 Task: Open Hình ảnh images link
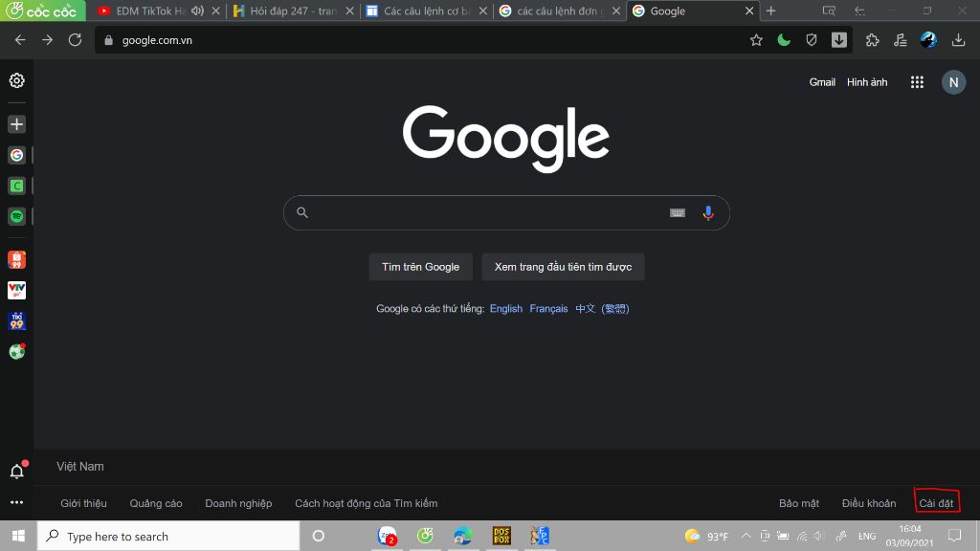867,82
